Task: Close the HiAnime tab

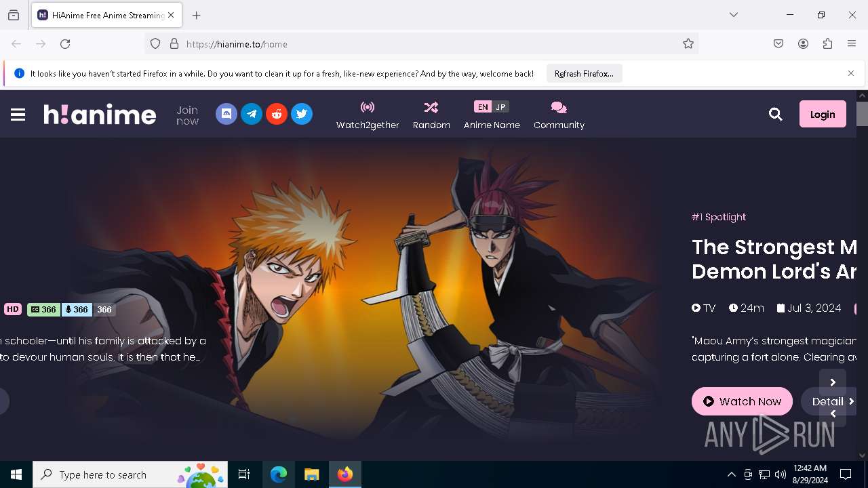Action: (x=171, y=15)
